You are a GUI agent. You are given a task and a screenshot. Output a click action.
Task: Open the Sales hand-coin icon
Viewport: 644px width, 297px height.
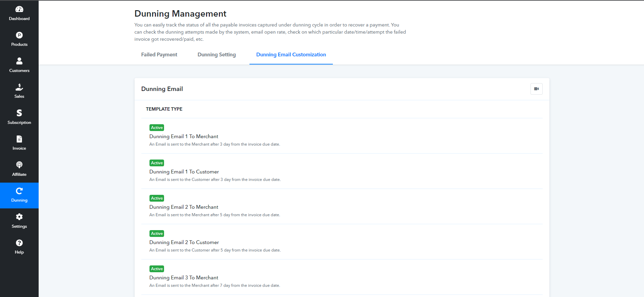tap(19, 87)
